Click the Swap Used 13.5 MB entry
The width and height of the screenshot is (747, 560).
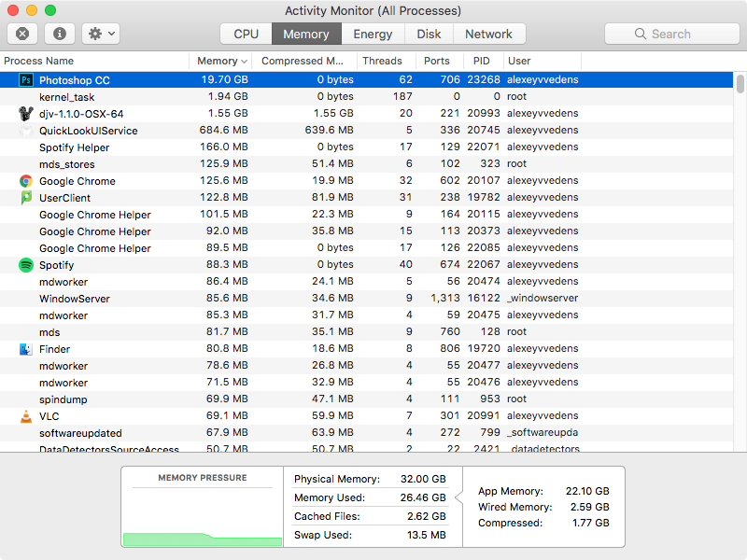(x=370, y=535)
